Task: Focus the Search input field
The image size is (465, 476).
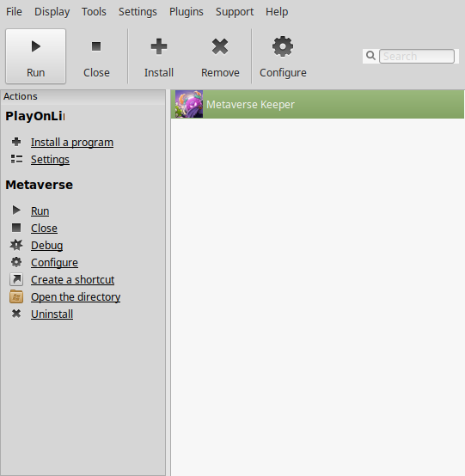Action: pos(417,56)
